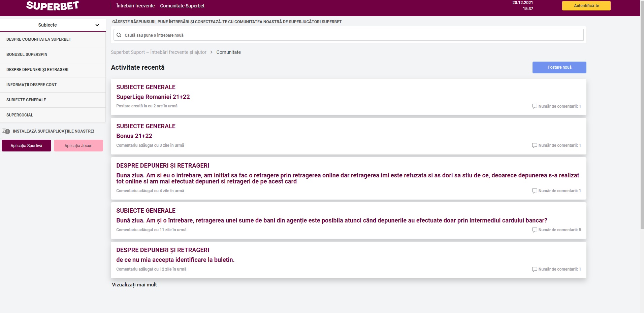Viewport: 644px width, 313px height.
Task: Click Subiecte Generale heading above Bonus 21+22
Action: [x=146, y=126]
